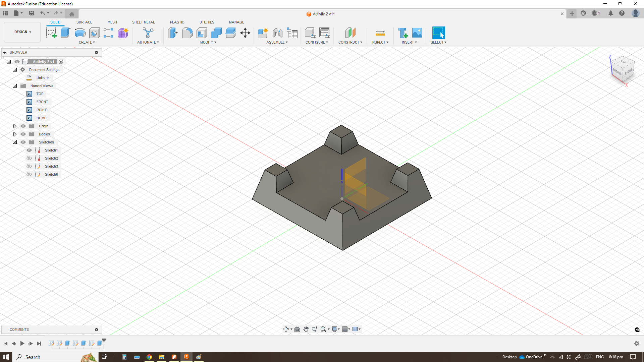Toggle visibility of Activity 2 v1 component
The image size is (644, 362).
[17, 62]
